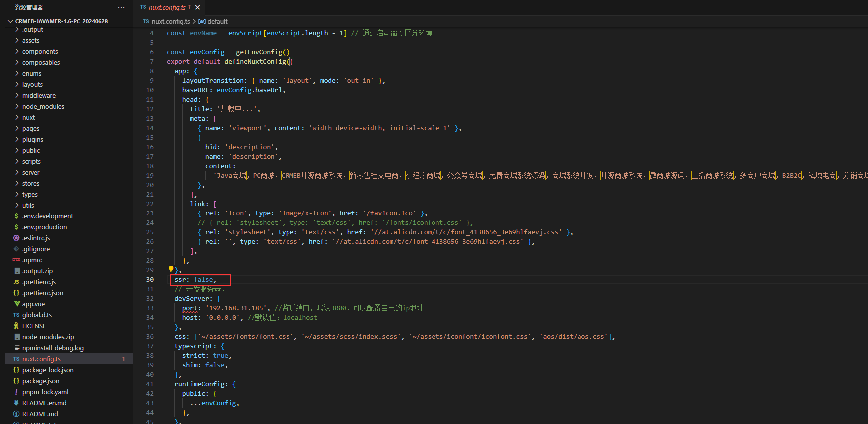Place cursor on 'ssr: false' line
The width and height of the screenshot is (868, 424).
point(195,280)
